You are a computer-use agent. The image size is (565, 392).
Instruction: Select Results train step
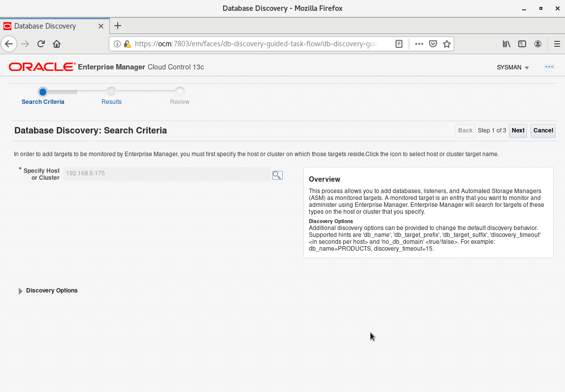[111, 102]
